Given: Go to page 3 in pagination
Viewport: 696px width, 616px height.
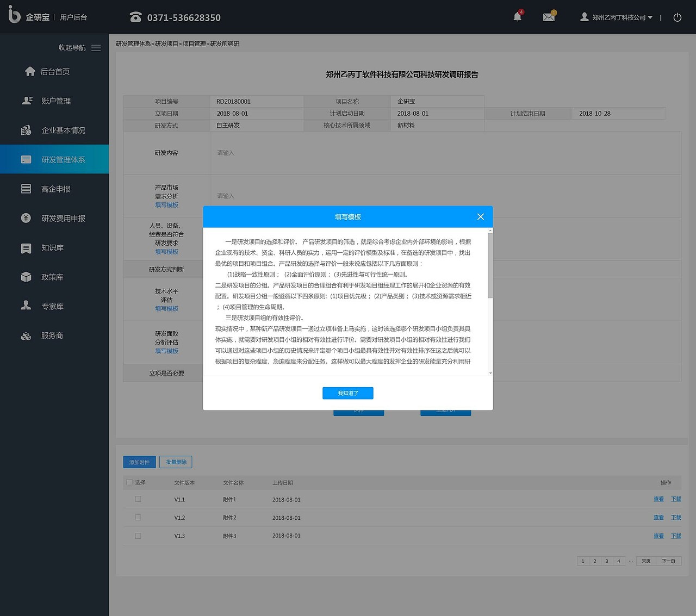Looking at the screenshot, I should (607, 561).
